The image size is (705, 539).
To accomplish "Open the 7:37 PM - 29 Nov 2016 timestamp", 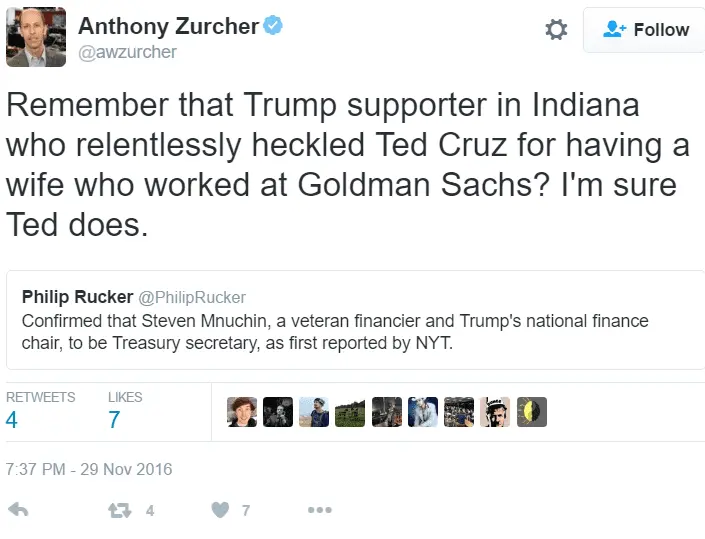I will coord(89,468).
